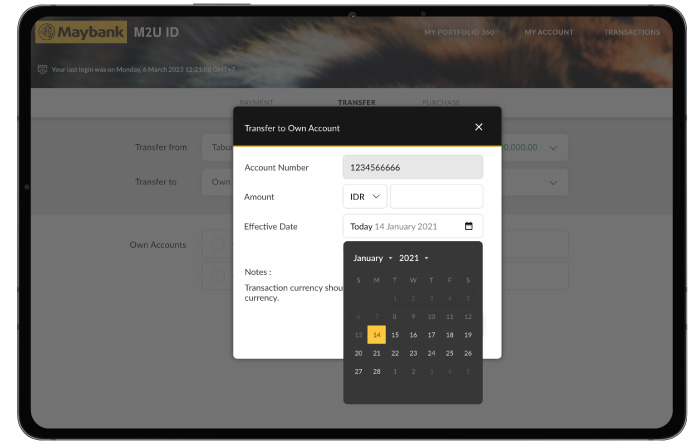The image size is (700, 445).
Task: Select date 22 in the calendar
Action: coord(395,353)
